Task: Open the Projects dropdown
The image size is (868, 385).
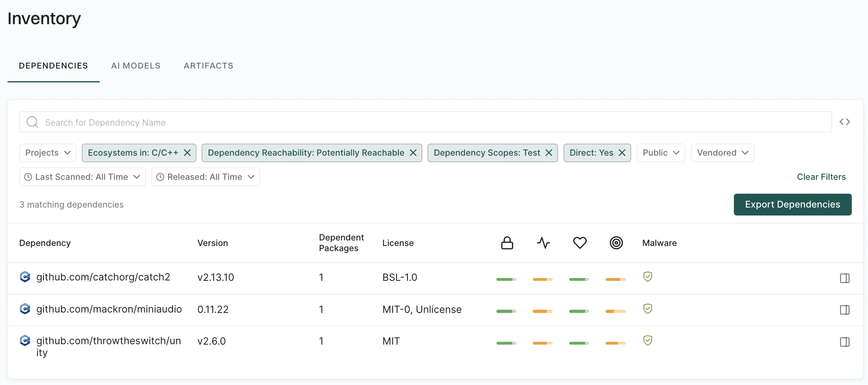Action: click(47, 152)
